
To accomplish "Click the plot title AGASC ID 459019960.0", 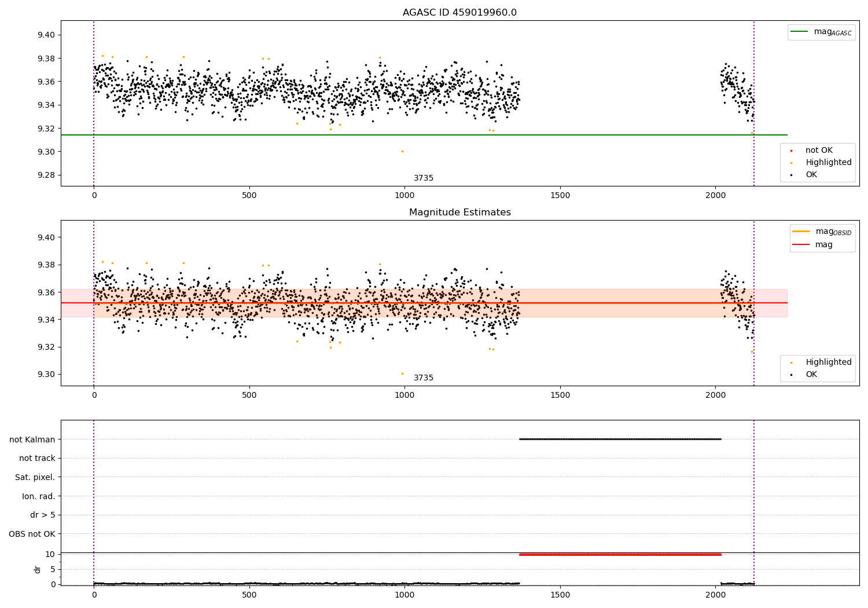I will click(x=459, y=13).
